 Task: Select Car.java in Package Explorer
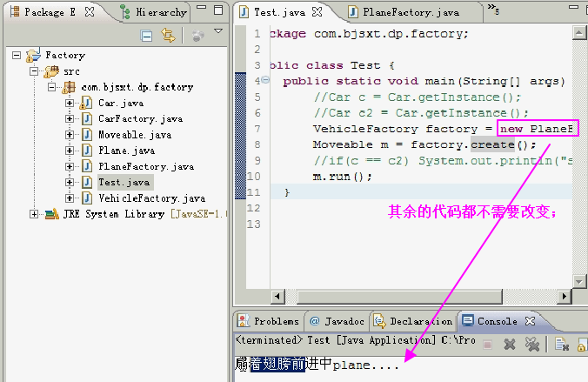click(121, 103)
